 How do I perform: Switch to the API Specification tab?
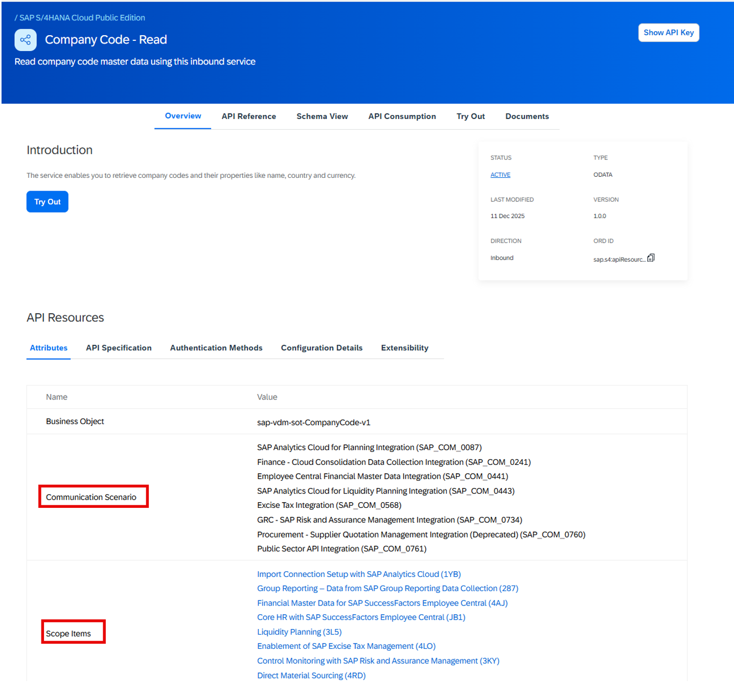click(119, 348)
